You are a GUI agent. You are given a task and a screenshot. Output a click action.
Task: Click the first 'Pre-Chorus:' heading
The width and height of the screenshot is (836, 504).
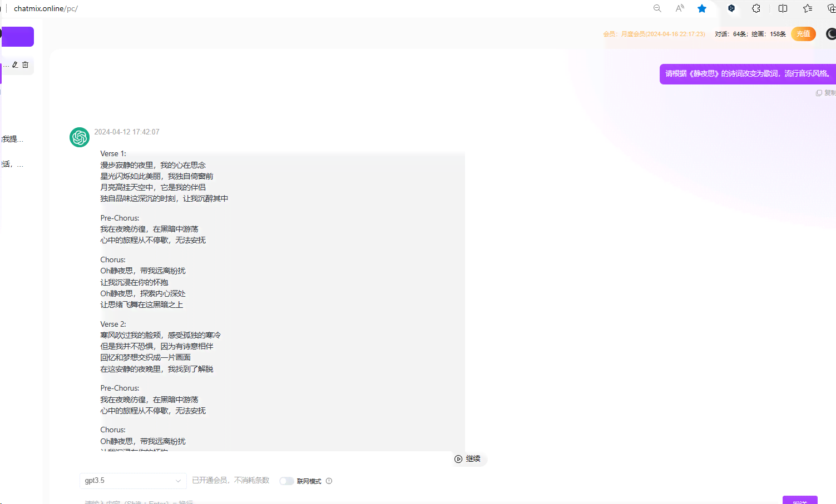(120, 218)
